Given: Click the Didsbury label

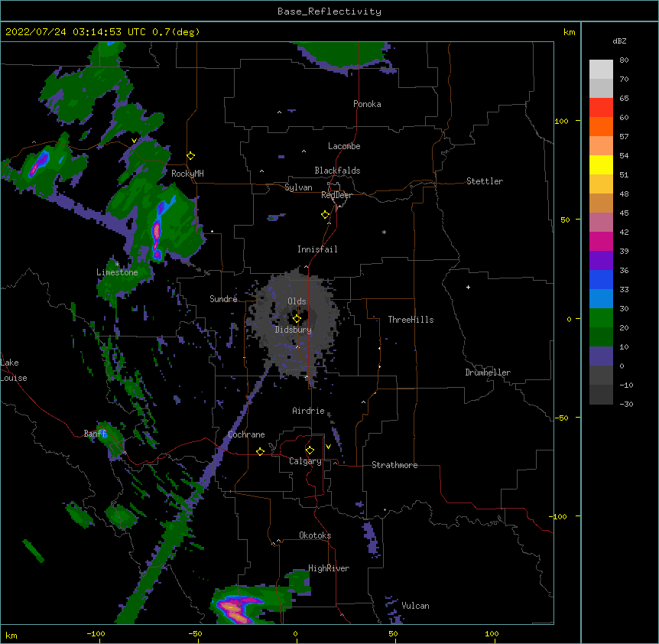Looking at the screenshot, I should coord(294,330).
